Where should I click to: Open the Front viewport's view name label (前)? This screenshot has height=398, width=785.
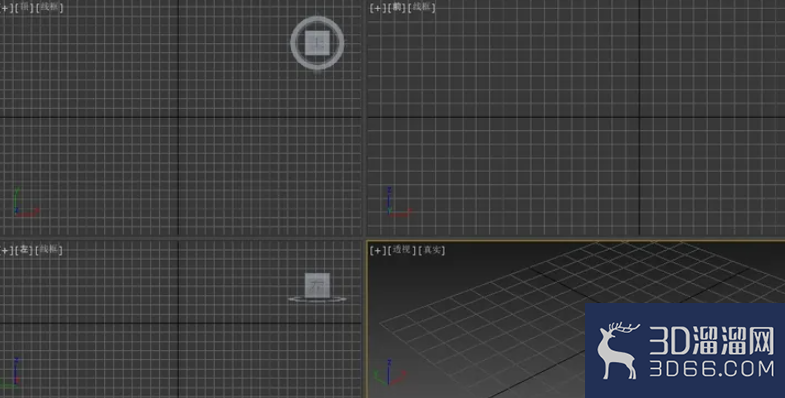(398, 8)
